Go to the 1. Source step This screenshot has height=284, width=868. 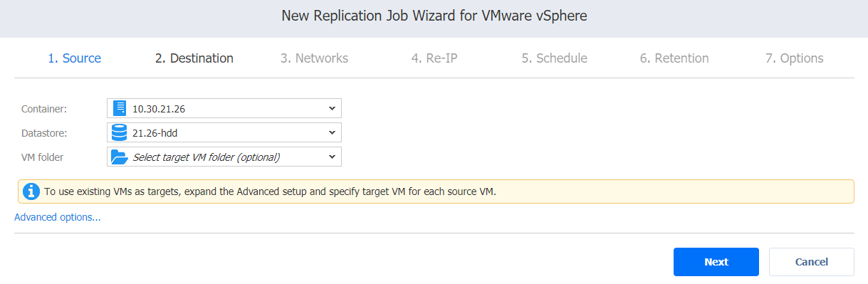coord(75,58)
